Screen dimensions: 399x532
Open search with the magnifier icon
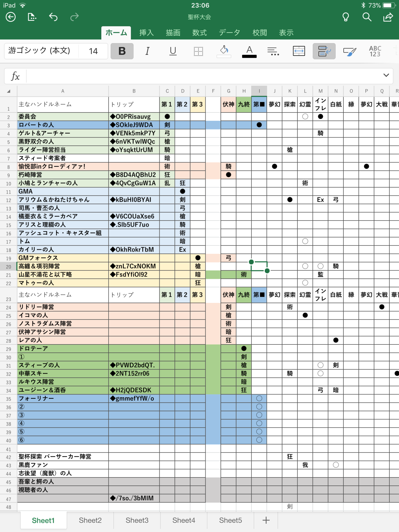(x=367, y=17)
